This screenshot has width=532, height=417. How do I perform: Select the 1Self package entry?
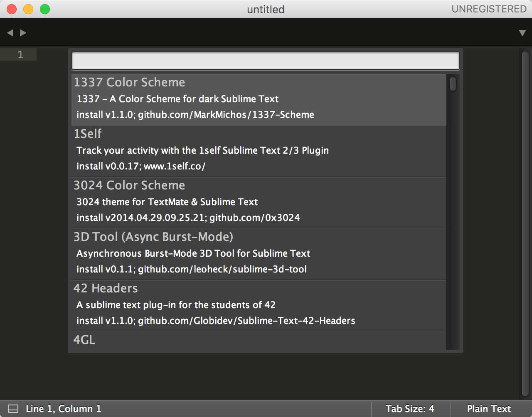259,152
